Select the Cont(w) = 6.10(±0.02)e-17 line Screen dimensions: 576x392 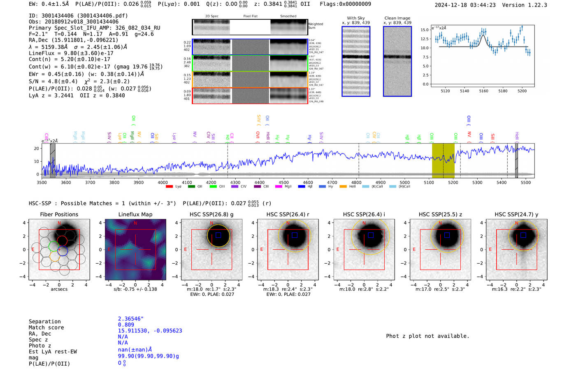(96, 67)
